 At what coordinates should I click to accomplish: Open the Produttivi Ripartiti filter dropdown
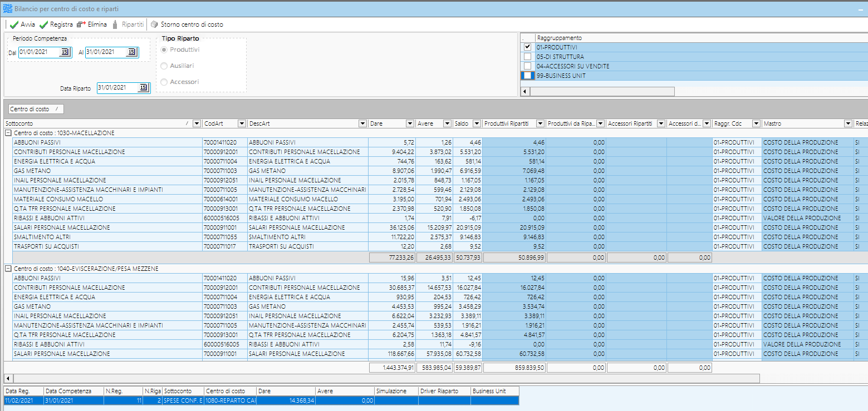click(x=540, y=123)
